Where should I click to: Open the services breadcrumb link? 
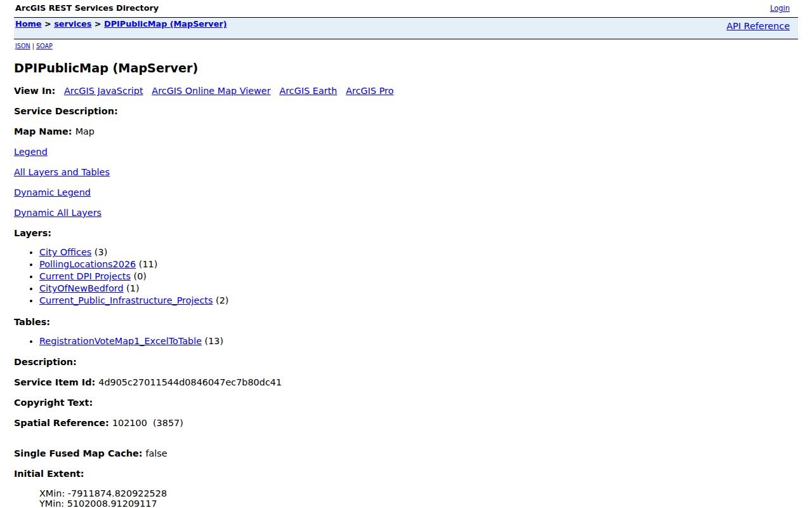coord(73,24)
